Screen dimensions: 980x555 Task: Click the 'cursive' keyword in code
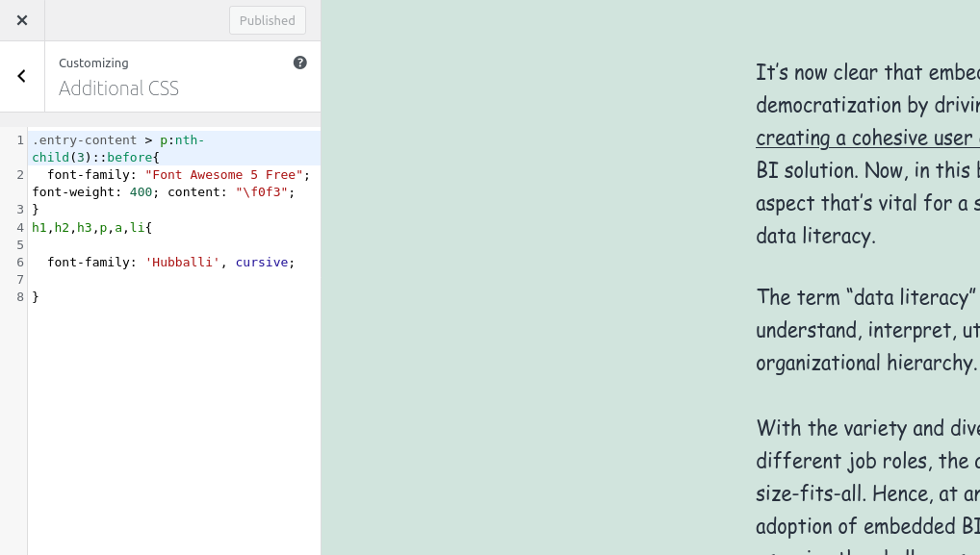point(261,263)
